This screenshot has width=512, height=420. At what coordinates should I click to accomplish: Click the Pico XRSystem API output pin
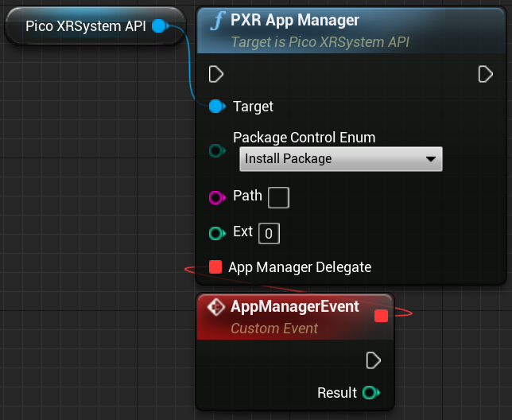pos(160,26)
